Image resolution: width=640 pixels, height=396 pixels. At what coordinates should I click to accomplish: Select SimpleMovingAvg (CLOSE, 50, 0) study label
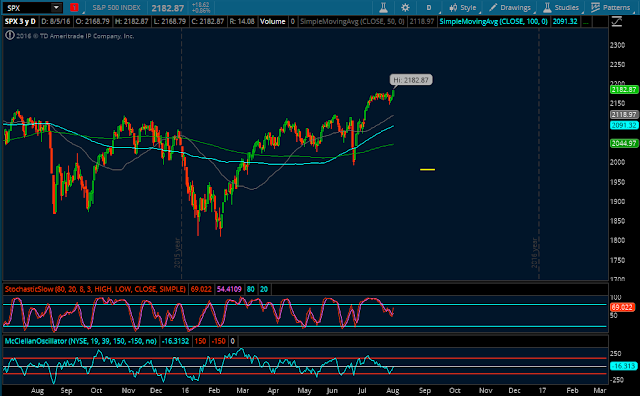pyautogui.click(x=352, y=21)
